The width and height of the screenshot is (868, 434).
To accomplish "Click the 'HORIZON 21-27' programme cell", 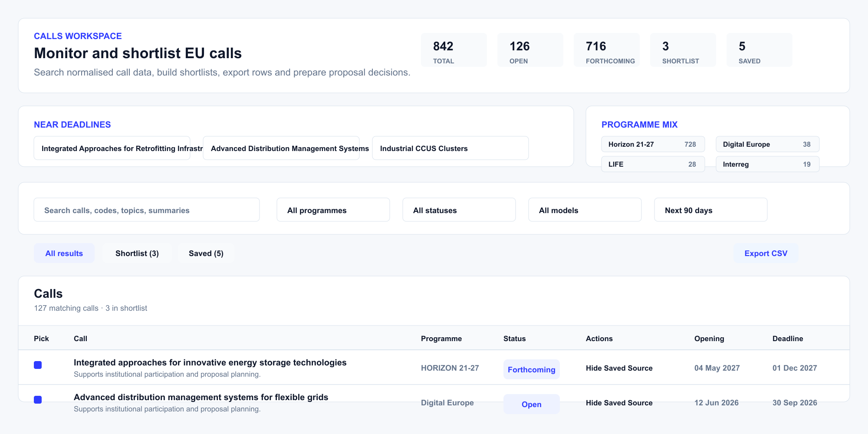I will click(x=450, y=368).
